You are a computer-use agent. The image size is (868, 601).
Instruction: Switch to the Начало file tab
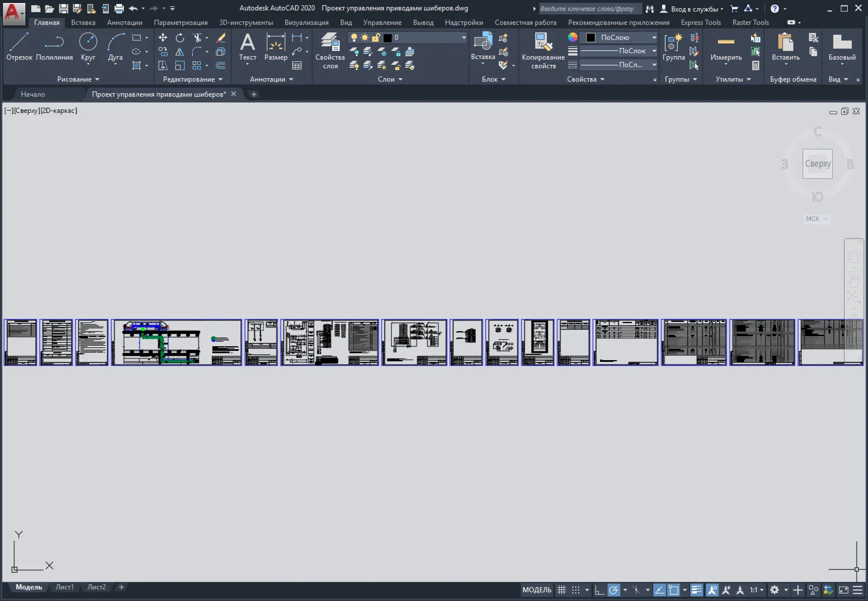[33, 94]
